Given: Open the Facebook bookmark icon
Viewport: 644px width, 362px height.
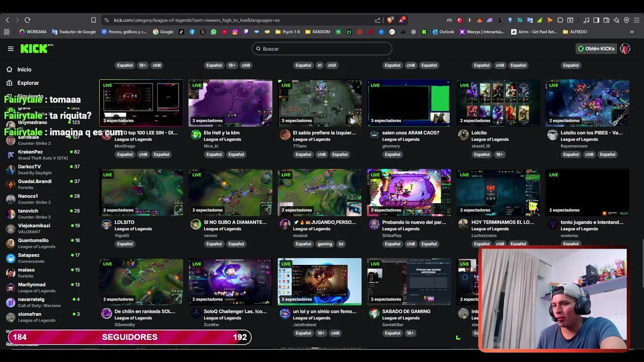Looking at the screenshot, I should coord(192,32).
